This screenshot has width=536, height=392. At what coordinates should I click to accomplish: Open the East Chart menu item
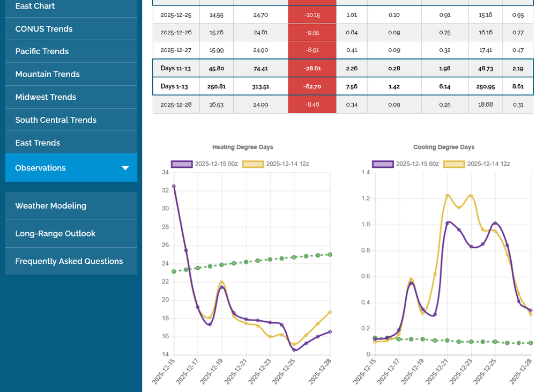click(35, 6)
